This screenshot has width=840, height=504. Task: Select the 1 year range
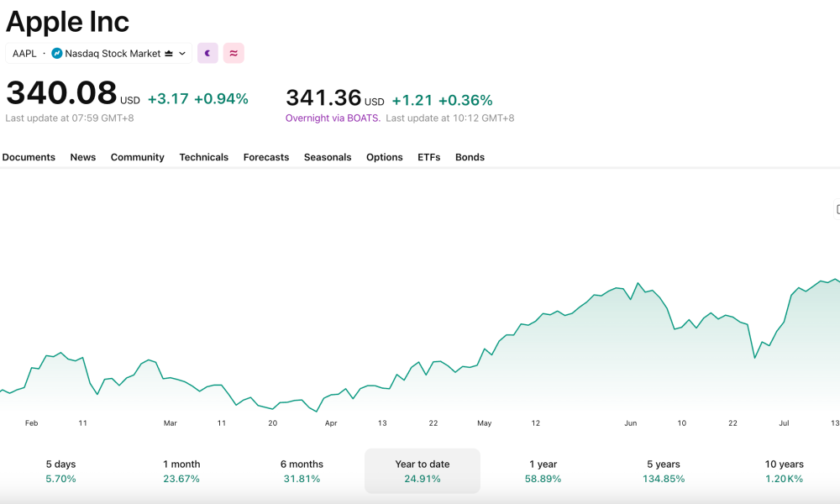coord(543,470)
